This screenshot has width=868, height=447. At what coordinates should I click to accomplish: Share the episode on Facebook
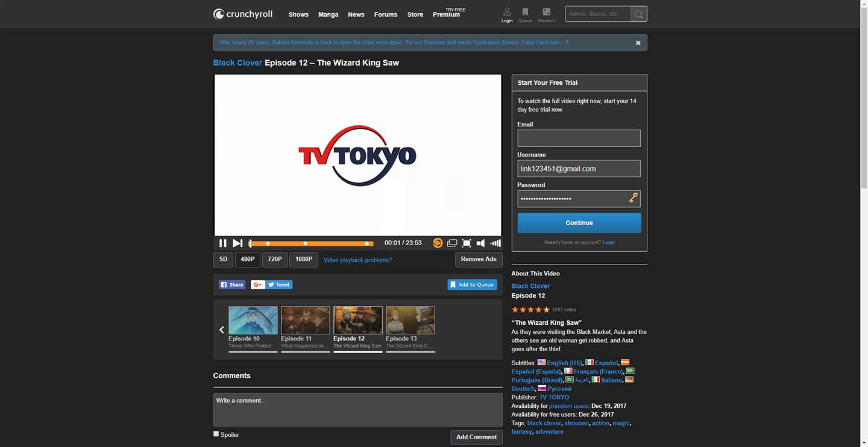tap(232, 285)
